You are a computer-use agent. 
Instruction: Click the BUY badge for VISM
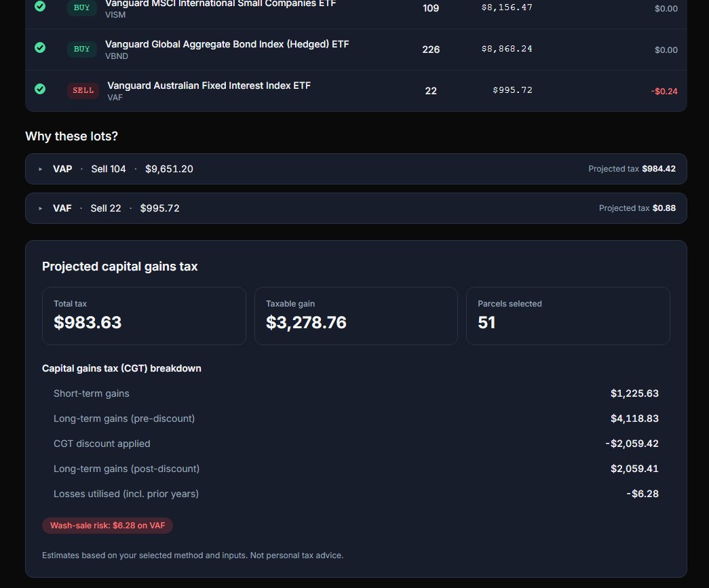pyautogui.click(x=82, y=7)
